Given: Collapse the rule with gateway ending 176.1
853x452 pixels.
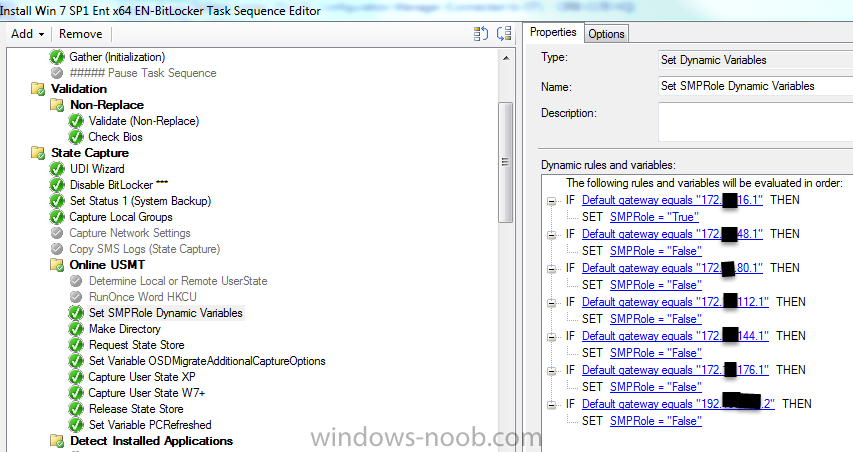Looking at the screenshot, I should click(552, 371).
